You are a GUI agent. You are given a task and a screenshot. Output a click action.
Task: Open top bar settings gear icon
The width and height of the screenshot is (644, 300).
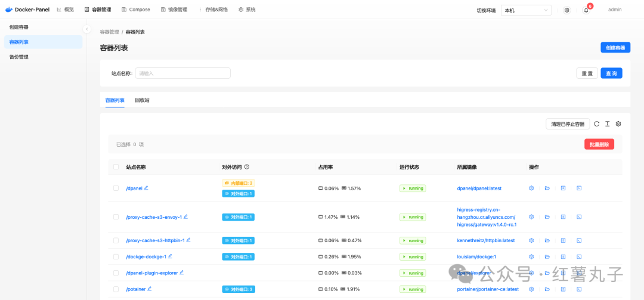(567, 10)
